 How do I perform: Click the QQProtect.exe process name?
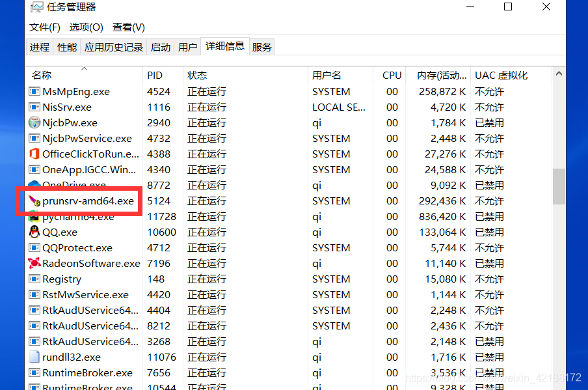coord(77,248)
